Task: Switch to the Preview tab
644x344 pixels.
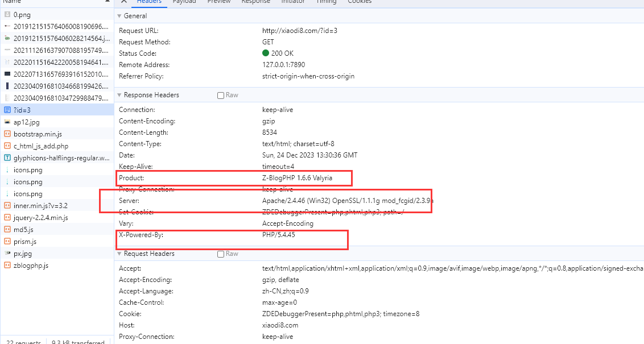Action: point(219,2)
